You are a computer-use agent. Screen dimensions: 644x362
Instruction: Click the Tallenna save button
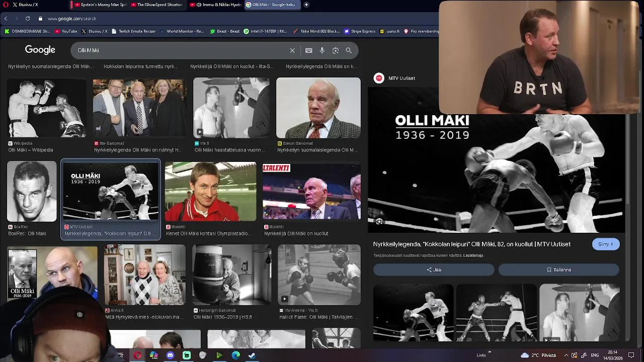[x=558, y=269]
